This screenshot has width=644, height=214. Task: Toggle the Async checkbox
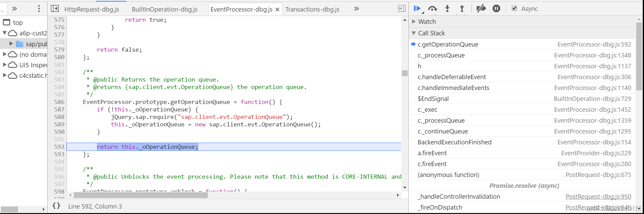pyautogui.click(x=514, y=8)
